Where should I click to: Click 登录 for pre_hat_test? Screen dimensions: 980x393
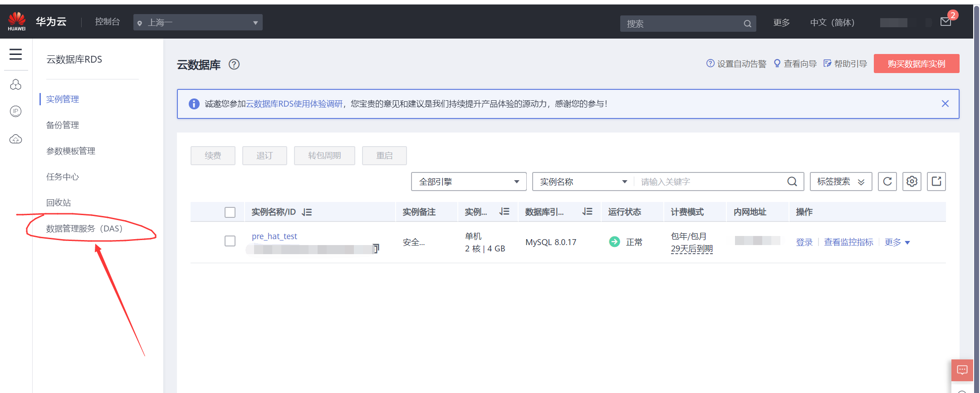coord(804,242)
